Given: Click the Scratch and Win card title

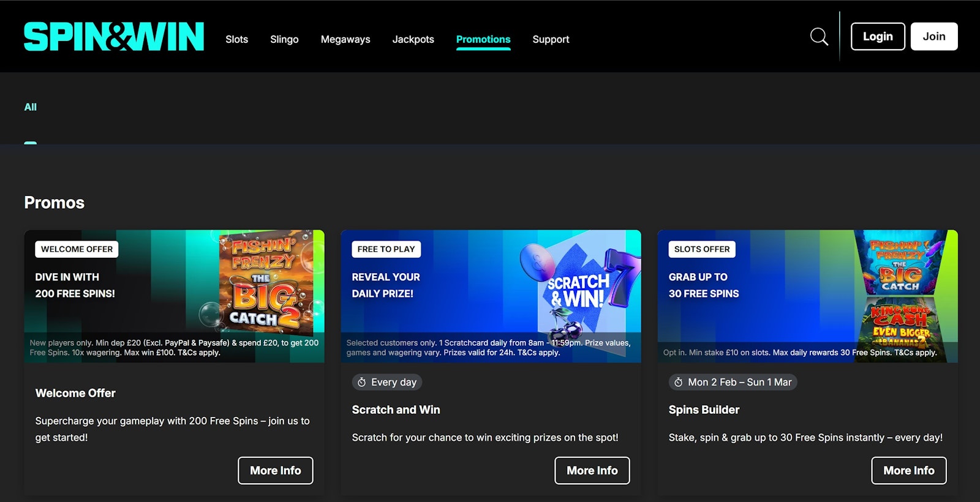Looking at the screenshot, I should click(396, 410).
